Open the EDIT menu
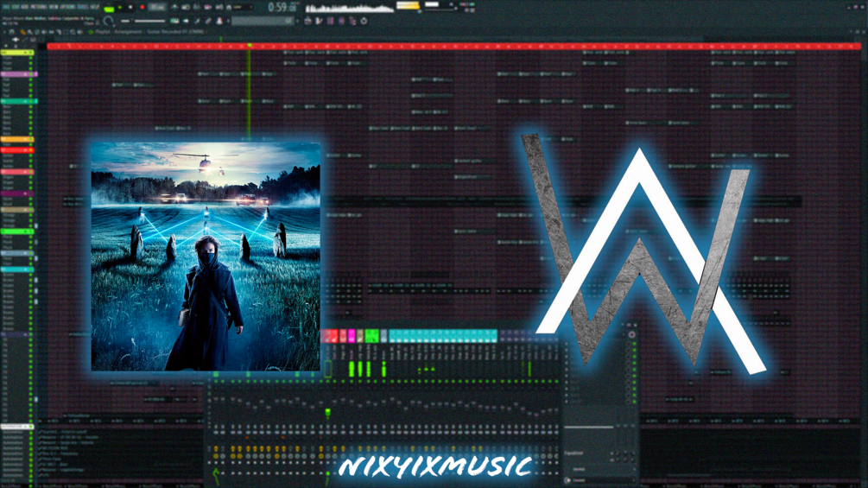Image resolution: width=868 pixels, height=488 pixels. point(15,7)
